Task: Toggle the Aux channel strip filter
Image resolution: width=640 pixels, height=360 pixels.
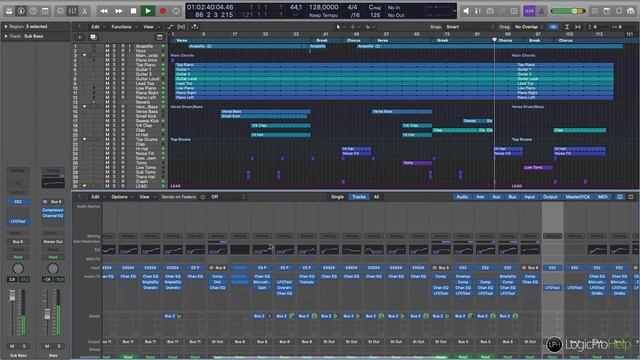Action: pos(496,197)
